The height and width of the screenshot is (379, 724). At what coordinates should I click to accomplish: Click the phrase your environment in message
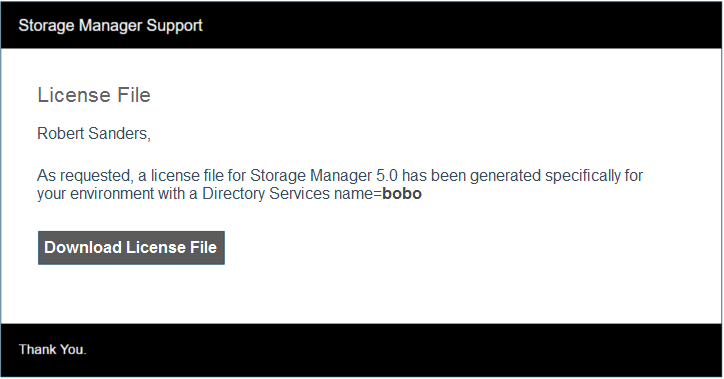click(96, 193)
